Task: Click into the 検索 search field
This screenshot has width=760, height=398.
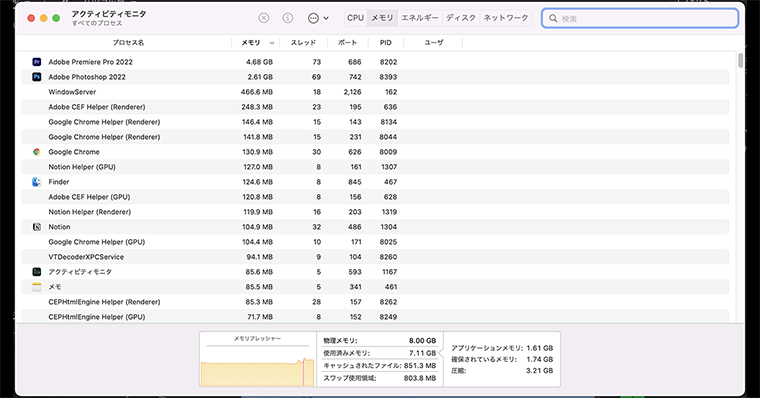Action: coord(640,18)
